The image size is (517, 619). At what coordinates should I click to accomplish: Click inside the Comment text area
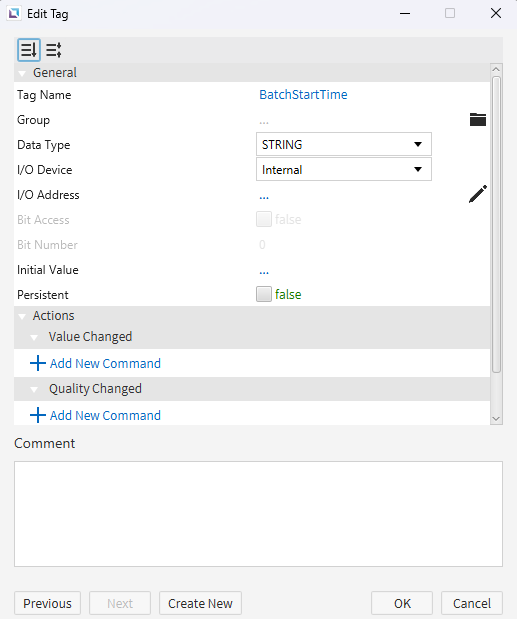pyautogui.click(x=258, y=514)
